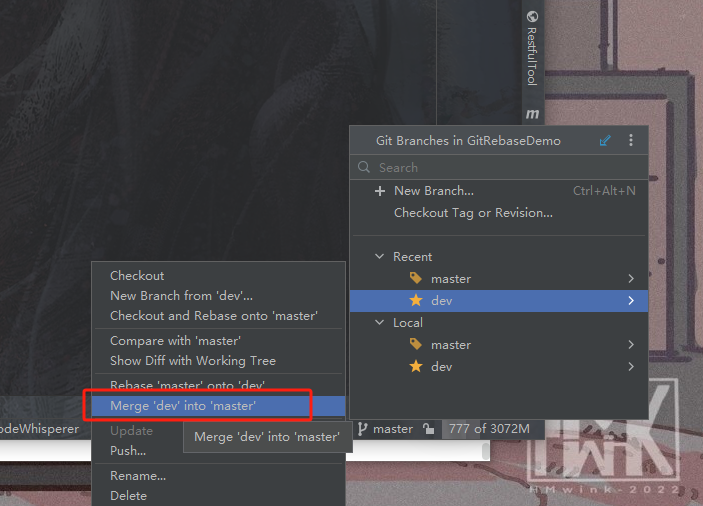Click the branch Search field
The image size is (703, 506).
coord(500,168)
